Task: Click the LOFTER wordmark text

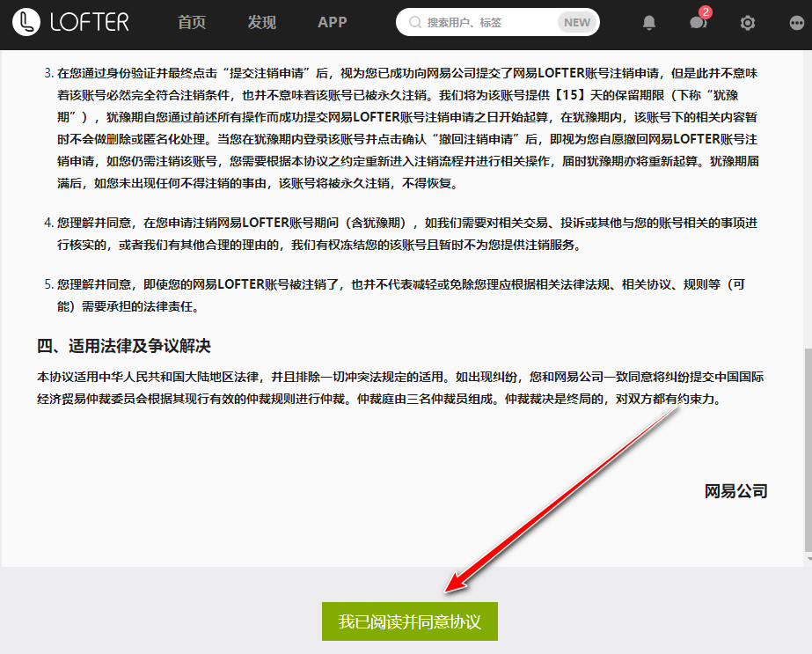Action: [90, 22]
